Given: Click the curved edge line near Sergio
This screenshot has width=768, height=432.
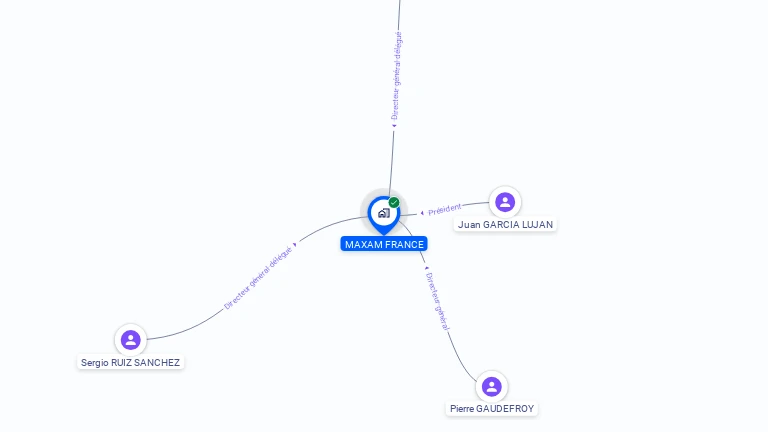Looking at the screenshot, I should (x=186, y=331).
